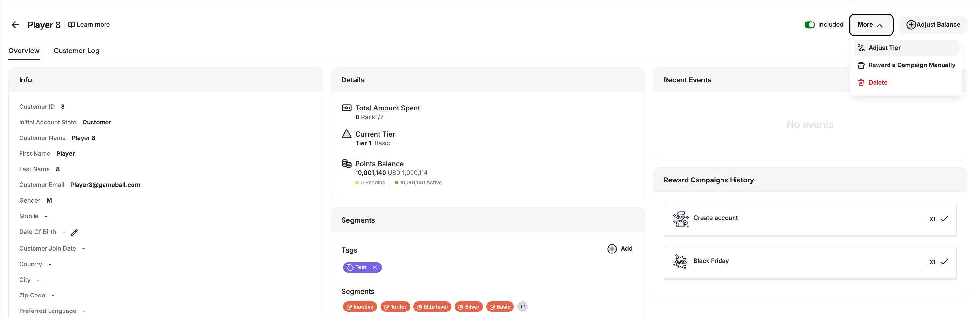Open the Learn more book icon
Viewport: 980px width, 318px height.
[71, 24]
